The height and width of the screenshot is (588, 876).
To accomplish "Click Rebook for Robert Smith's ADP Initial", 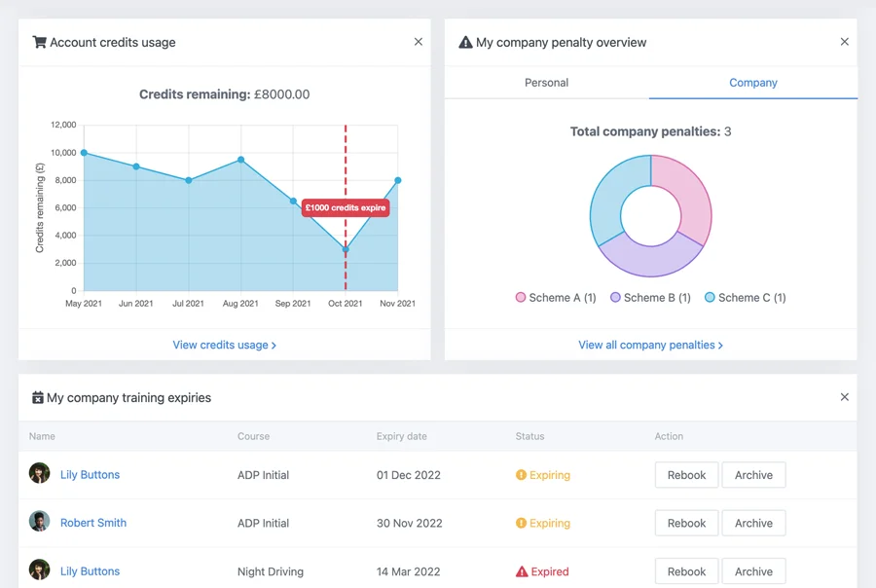I will [x=686, y=523].
